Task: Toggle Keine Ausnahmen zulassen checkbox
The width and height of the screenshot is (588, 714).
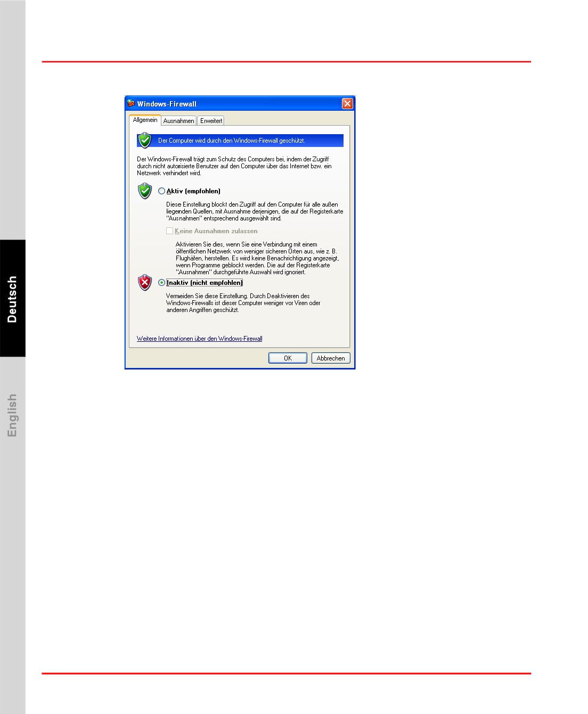Action: click(x=169, y=231)
